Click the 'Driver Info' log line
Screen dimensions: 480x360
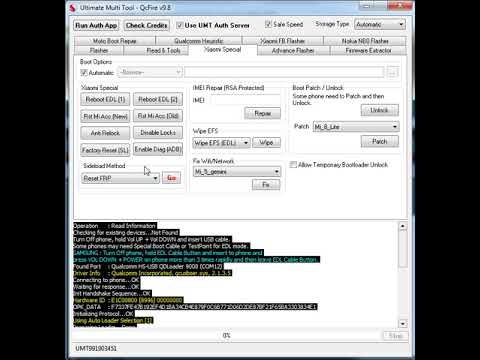pyautogui.click(x=152, y=273)
